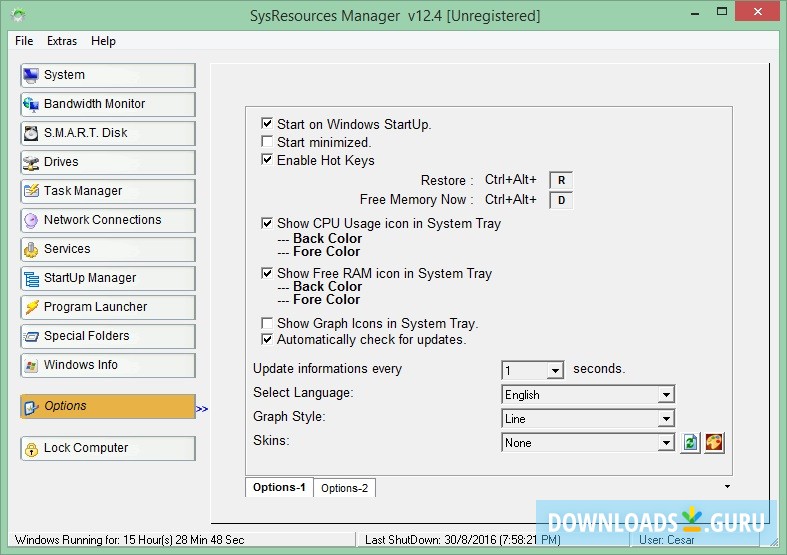The width and height of the screenshot is (787, 555).
Task: Toggle Enable Hot Keys checkbox
Action: coord(267,160)
